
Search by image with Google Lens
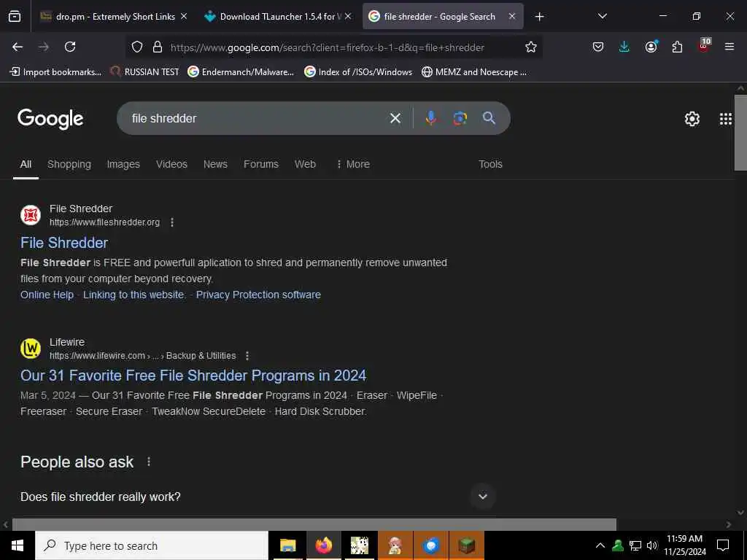point(460,118)
